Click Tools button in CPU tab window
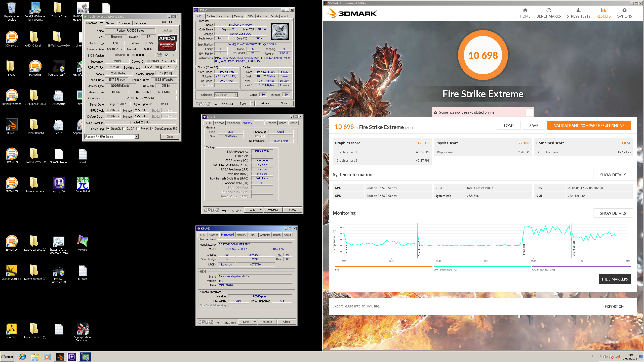Image resolution: width=644 pixels, height=362 pixels. coord(243,103)
